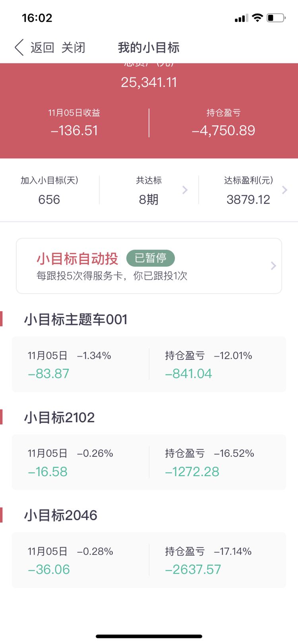
Task: Expand 小目标自动投 card chevron
Action: [x=273, y=265]
